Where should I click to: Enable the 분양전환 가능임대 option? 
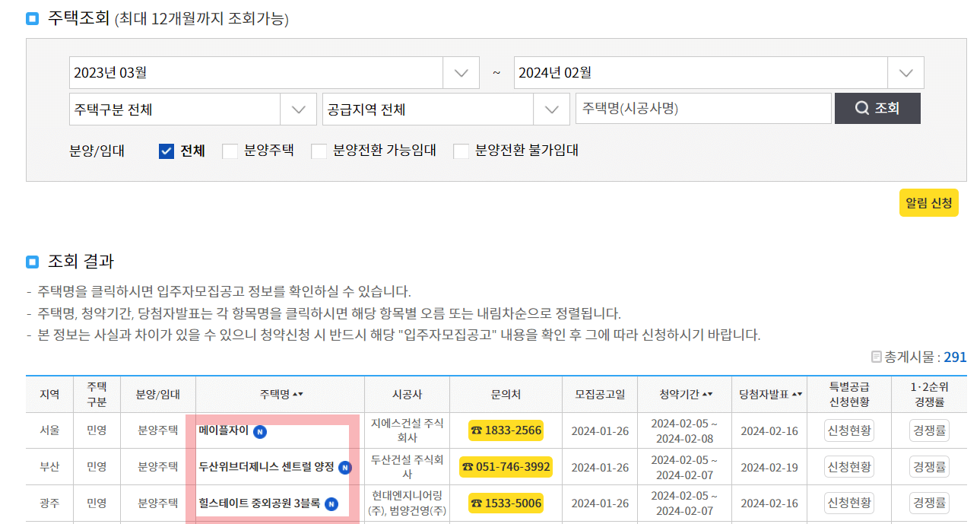[x=319, y=150]
